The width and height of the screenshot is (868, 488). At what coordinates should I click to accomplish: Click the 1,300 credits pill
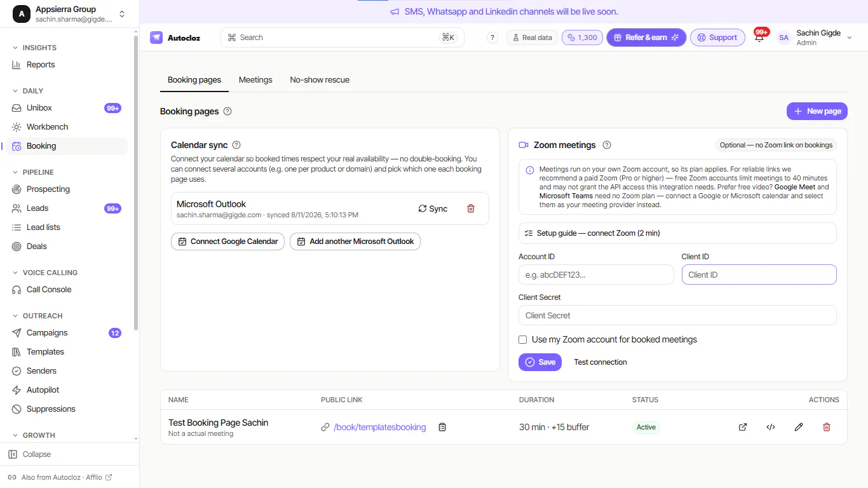pyautogui.click(x=582, y=37)
